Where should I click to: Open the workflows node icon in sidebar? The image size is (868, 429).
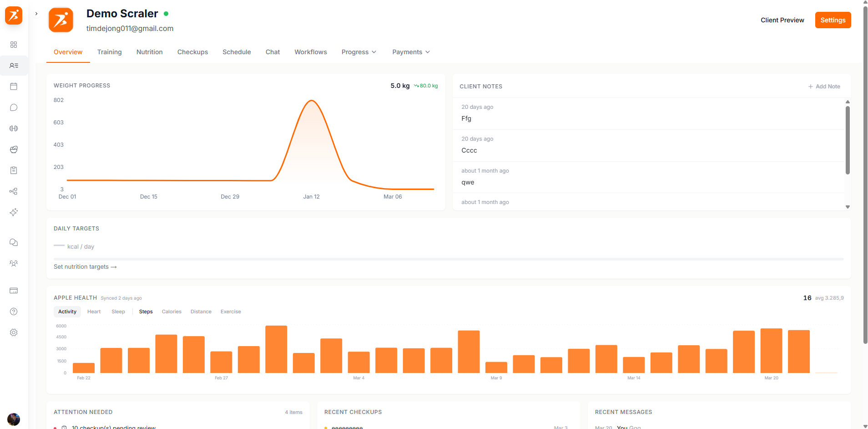coord(14,191)
